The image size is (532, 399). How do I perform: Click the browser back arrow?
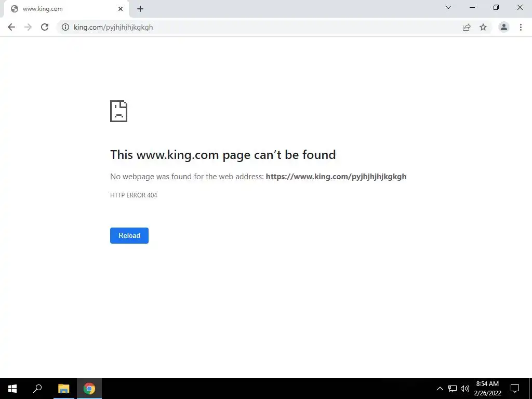click(x=11, y=27)
